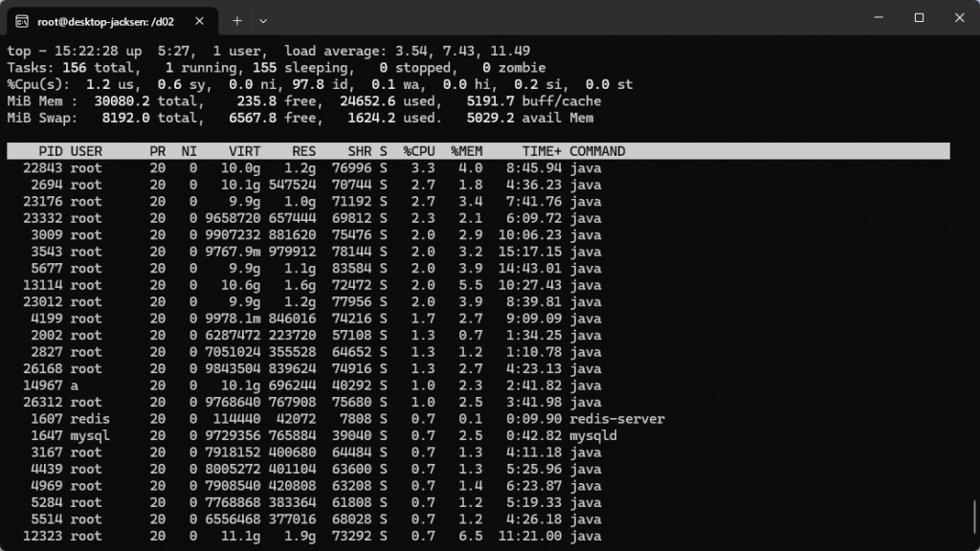Click the COMMAND column header

pos(597,151)
